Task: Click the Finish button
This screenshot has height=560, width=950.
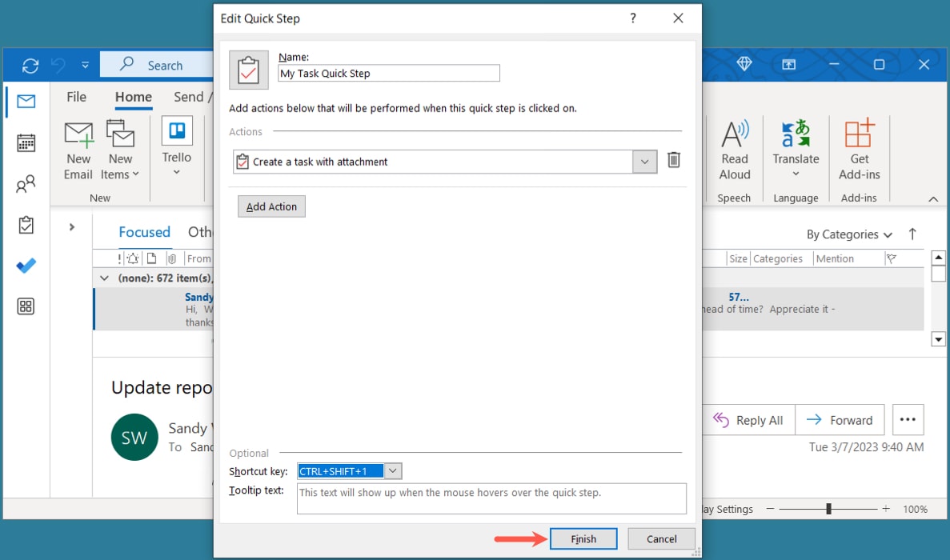Action: click(583, 538)
